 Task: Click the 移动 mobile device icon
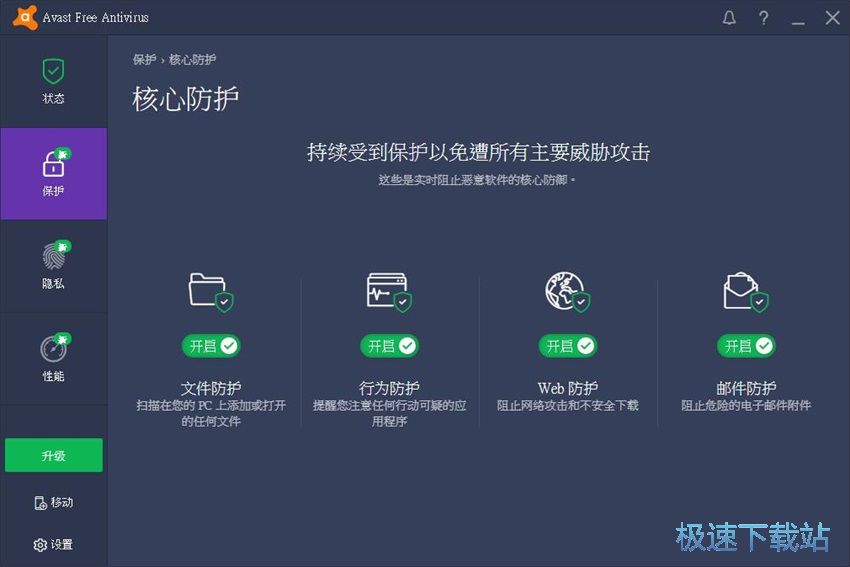click(40, 503)
